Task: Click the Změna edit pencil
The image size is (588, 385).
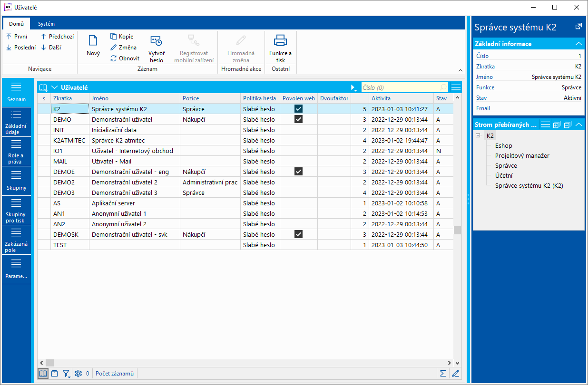Action: click(114, 48)
